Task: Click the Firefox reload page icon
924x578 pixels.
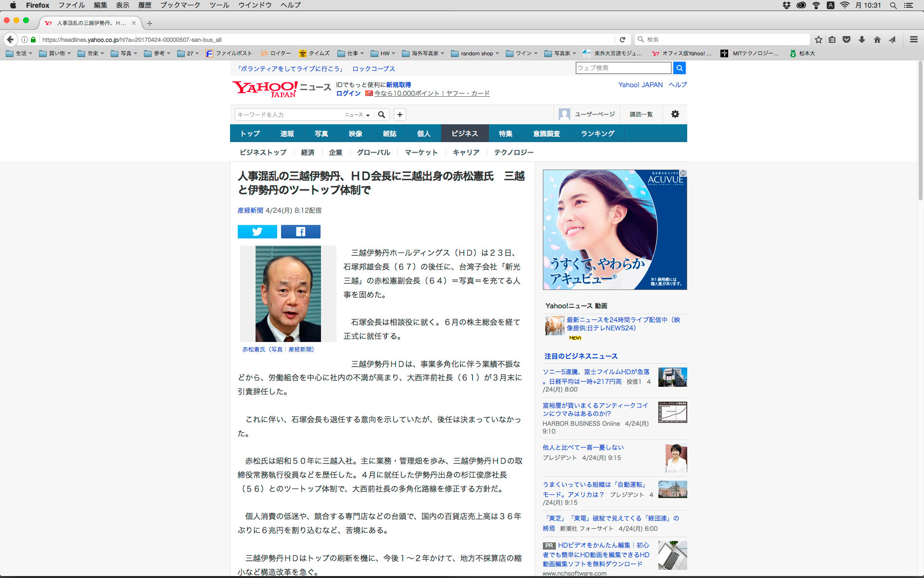Action: [x=622, y=39]
